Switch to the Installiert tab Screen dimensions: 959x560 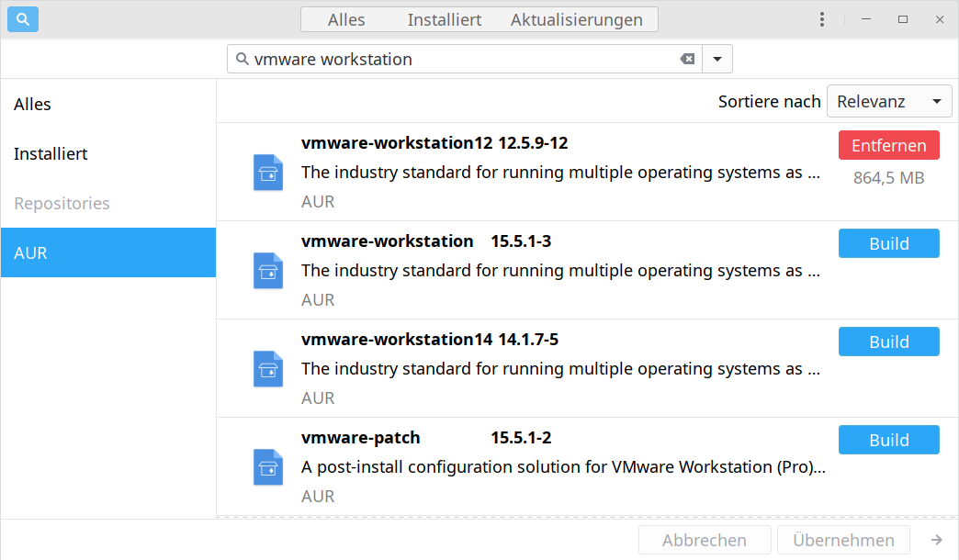tap(445, 19)
